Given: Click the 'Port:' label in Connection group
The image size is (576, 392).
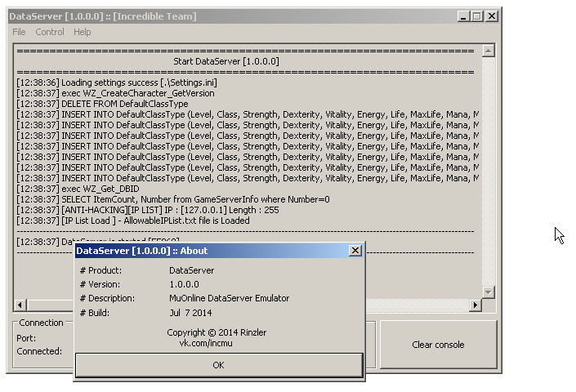Looking at the screenshot, I should [x=26, y=338].
